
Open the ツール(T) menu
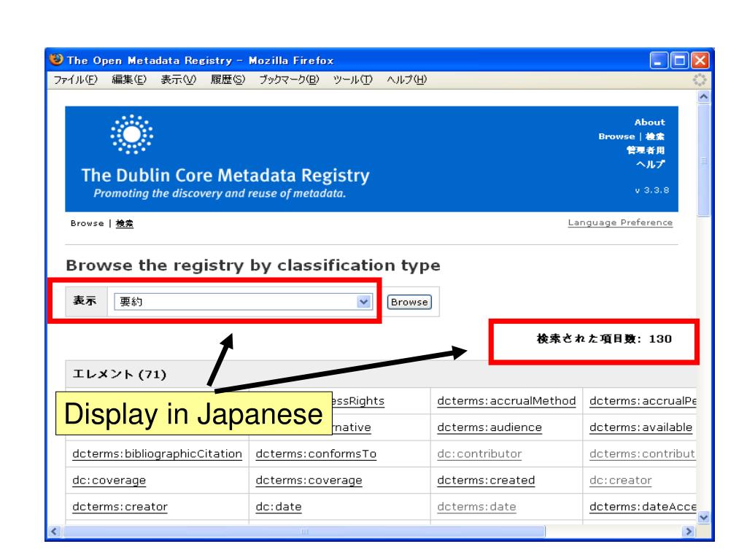[352, 79]
